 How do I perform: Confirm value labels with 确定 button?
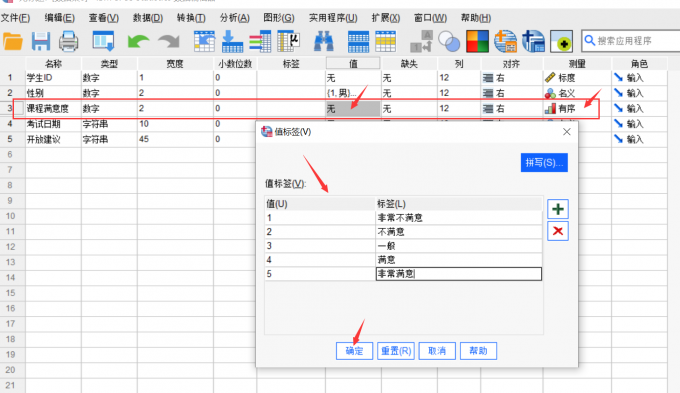click(x=354, y=350)
